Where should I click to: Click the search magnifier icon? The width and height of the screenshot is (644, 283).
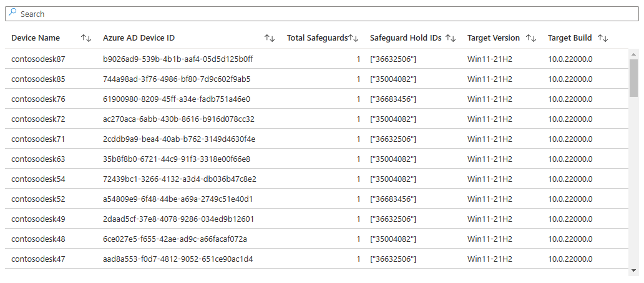(x=13, y=13)
